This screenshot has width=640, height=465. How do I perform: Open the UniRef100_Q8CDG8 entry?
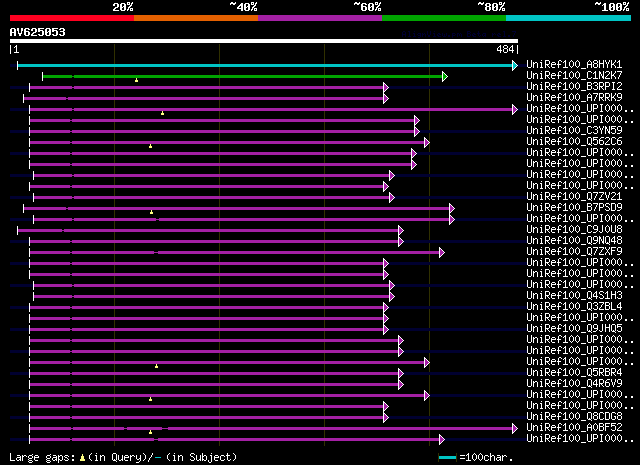pos(574,417)
